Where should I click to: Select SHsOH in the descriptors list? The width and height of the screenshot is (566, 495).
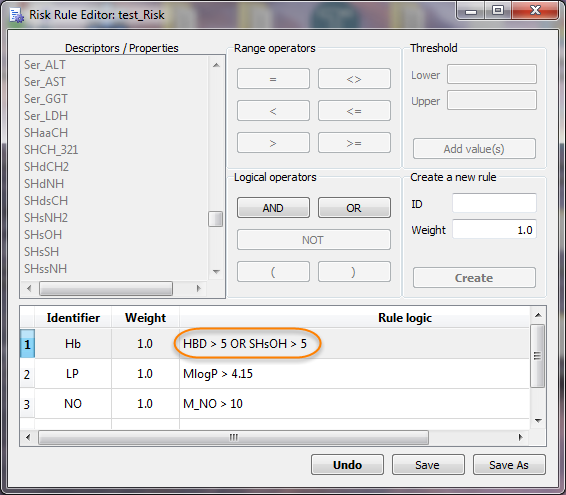pos(43,235)
